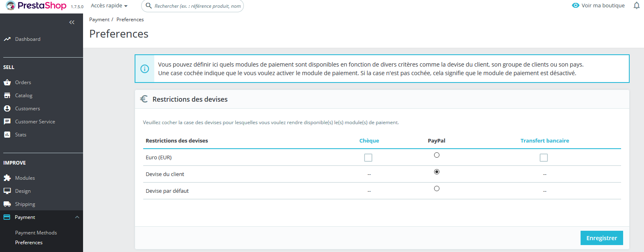Image resolution: width=644 pixels, height=252 pixels.
Task: Collapse the sidebar with double-chevron icon
Action: coord(72,22)
